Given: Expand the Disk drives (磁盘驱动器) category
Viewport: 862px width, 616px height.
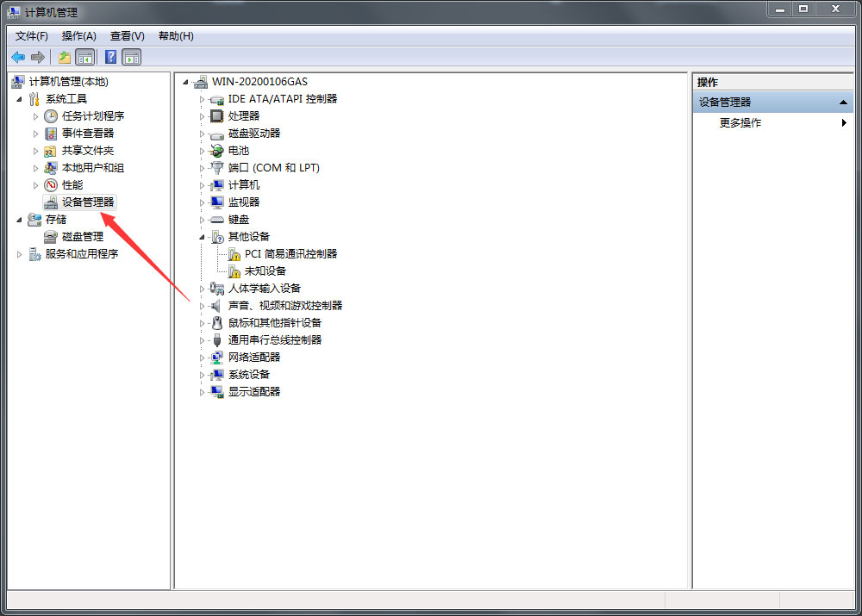Looking at the screenshot, I should pos(202,134).
